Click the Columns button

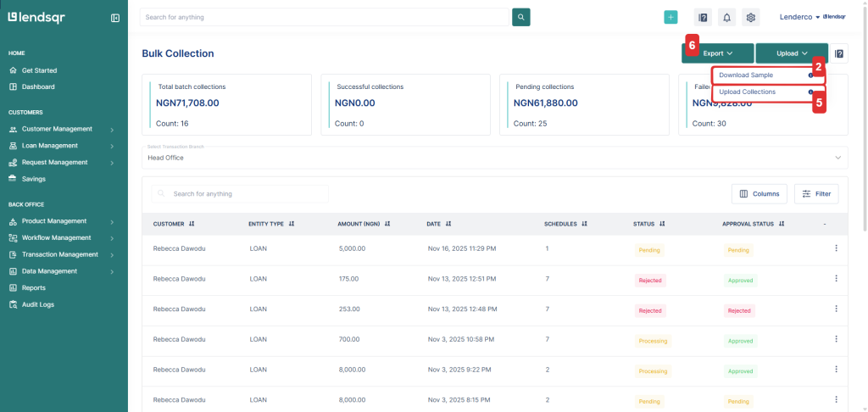click(x=759, y=194)
